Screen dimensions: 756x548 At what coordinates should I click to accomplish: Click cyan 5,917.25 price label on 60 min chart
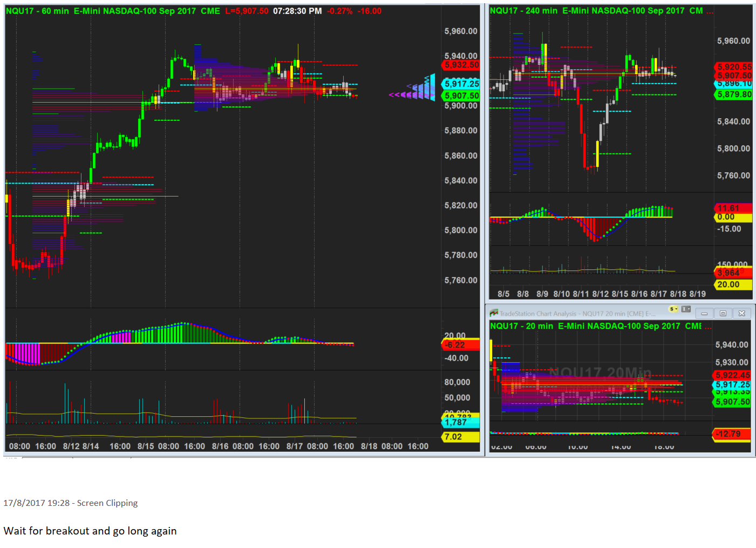pos(461,84)
